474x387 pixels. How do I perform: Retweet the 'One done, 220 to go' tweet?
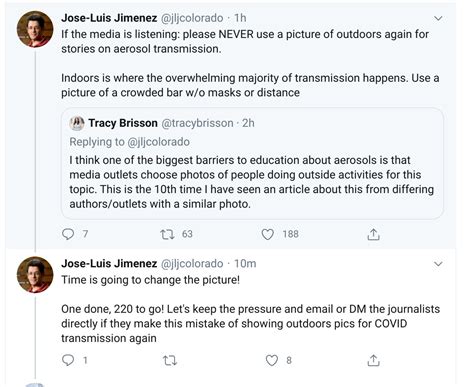(170, 360)
